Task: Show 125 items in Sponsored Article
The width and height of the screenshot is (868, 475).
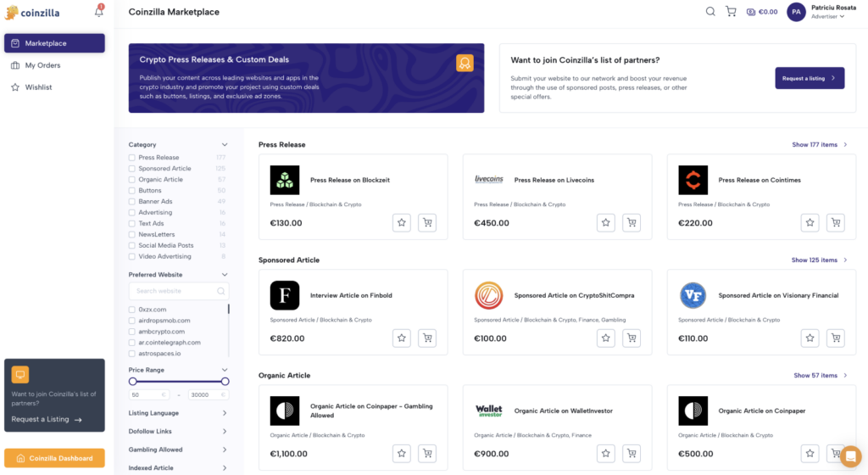Action: pyautogui.click(x=820, y=260)
